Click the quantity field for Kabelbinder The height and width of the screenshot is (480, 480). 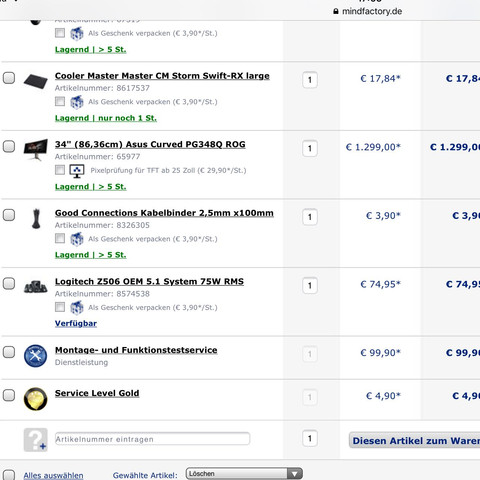point(310,217)
